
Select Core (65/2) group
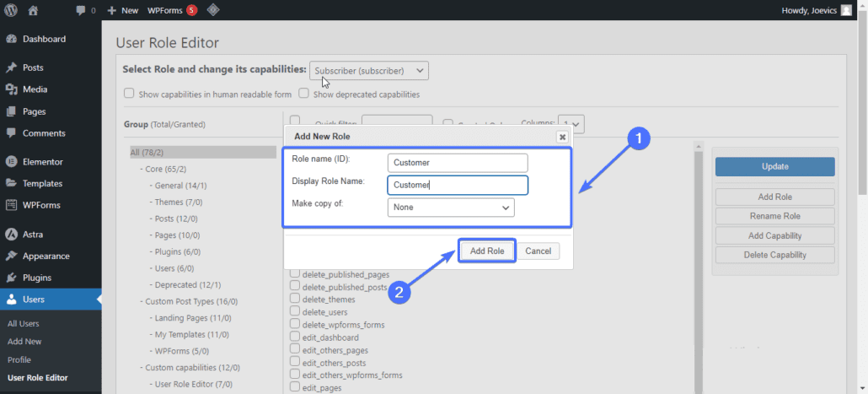(x=165, y=169)
